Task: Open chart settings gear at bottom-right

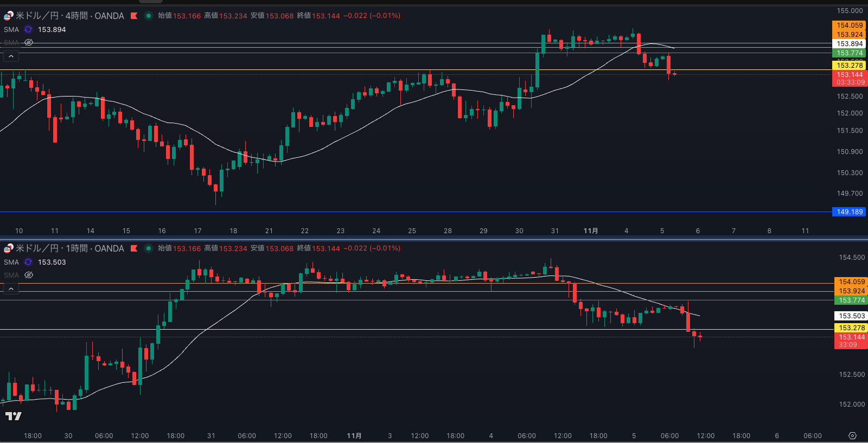Action: (x=852, y=436)
